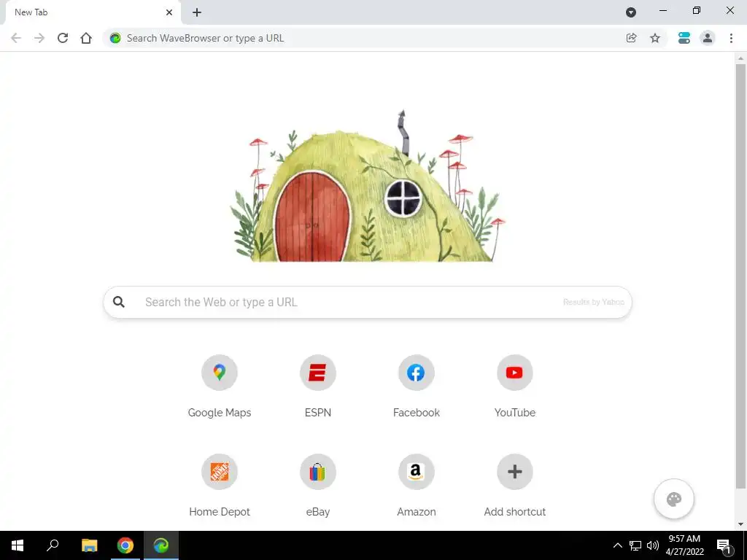Viewport: 747px width, 560px height.
Task: Open the eBay shortcut
Action: coord(318,472)
